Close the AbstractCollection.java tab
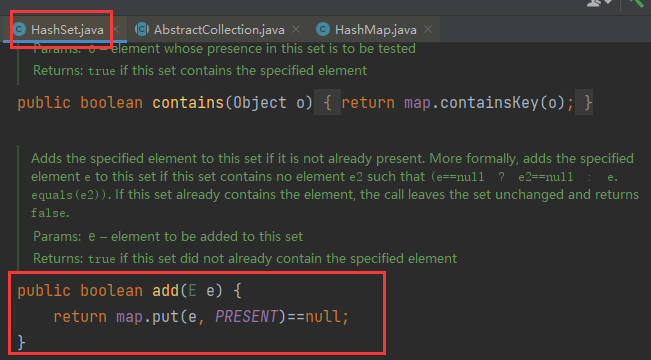The width and height of the screenshot is (651, 360). point(296,29)
